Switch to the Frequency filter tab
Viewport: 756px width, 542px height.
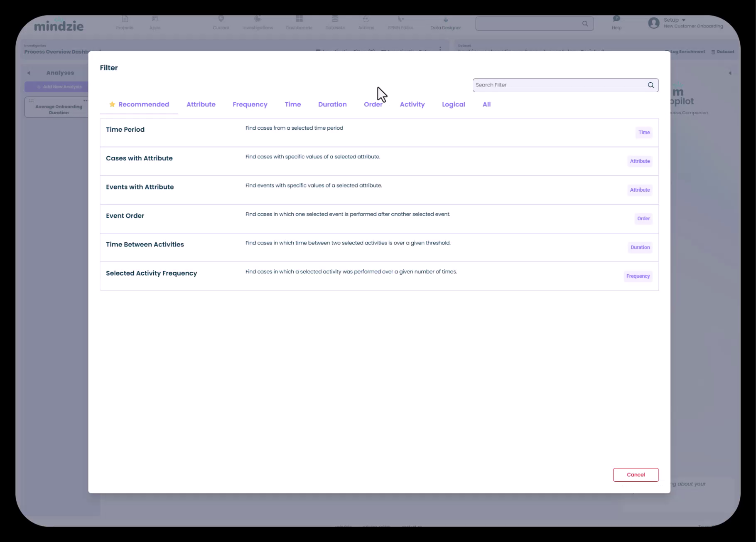(x=250, y=104)
